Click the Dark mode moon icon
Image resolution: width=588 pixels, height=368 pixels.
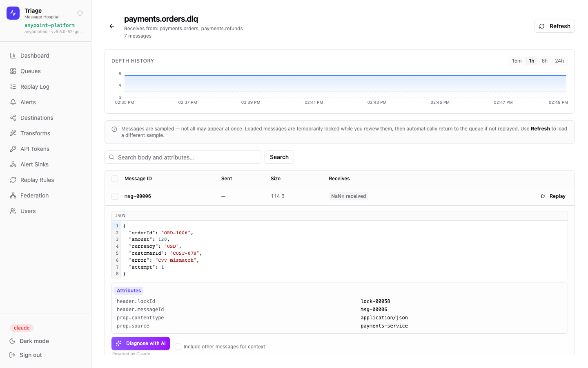click(12, 341)
